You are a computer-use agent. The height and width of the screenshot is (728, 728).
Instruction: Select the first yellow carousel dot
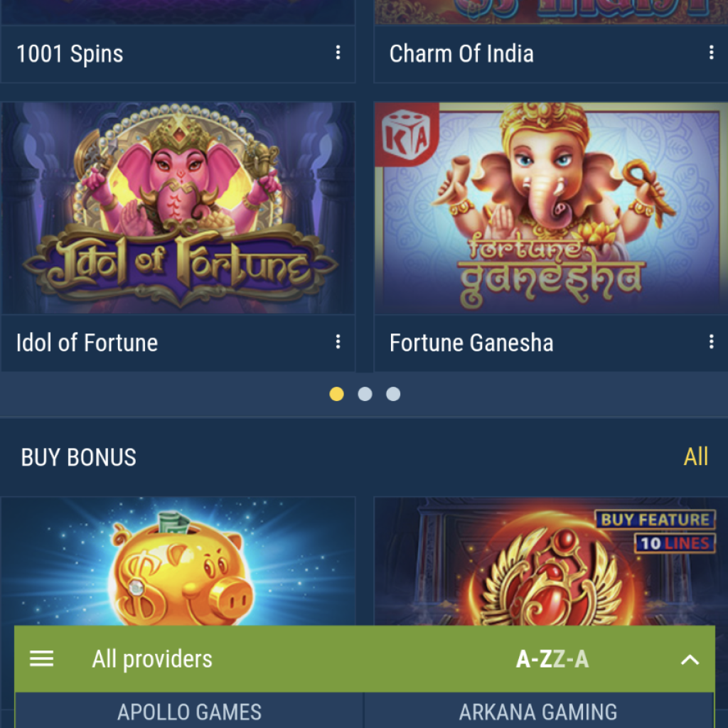pos(336,394)
